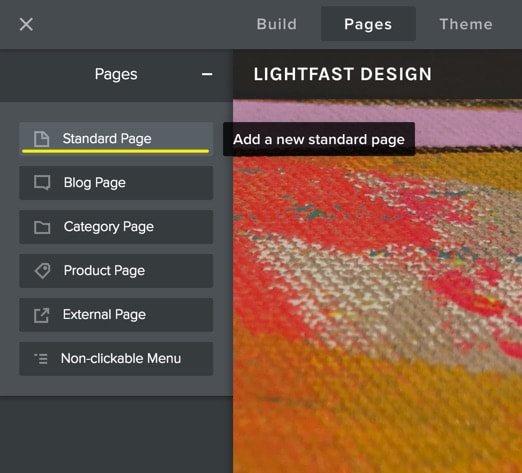The image size is (522, 473).
Task: Open the Build tab
Action: pos(277,24)
